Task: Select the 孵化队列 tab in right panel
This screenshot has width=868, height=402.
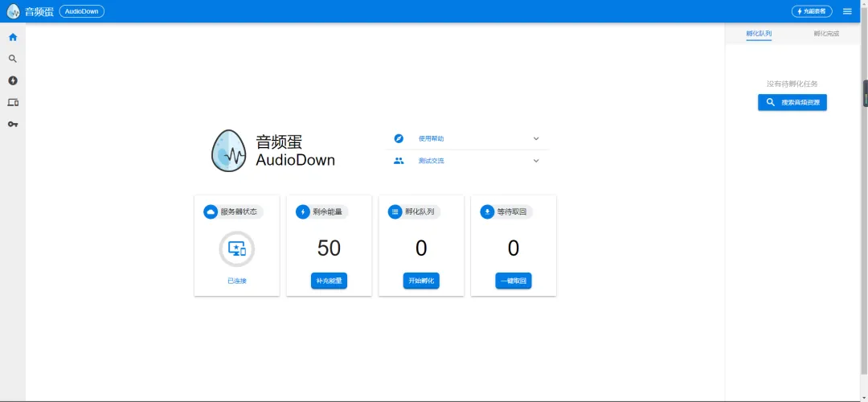Action: (x=759, y=34)
